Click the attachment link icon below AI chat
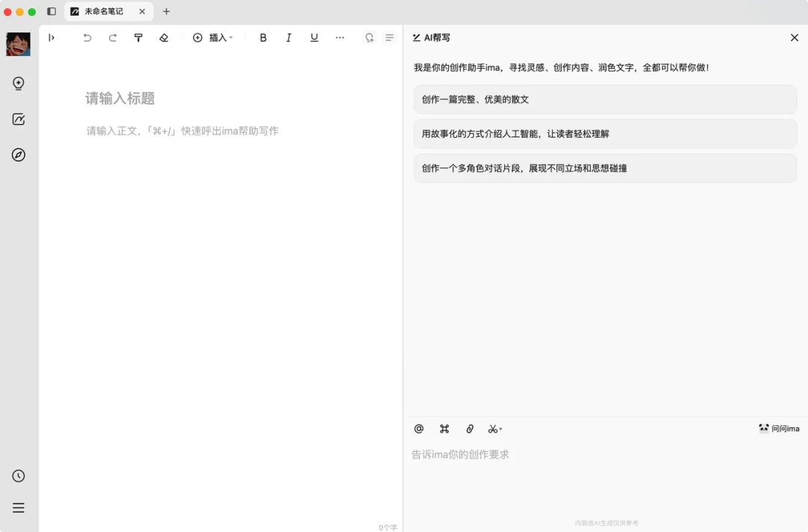The height and width of the screenshot is (532, 808). tap(470, 429)
